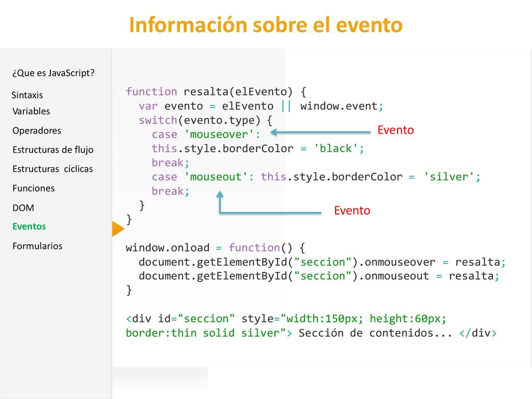Open 'Estructuras cíclicas' topic
The width and height of the screenshot is (532, 399).
pos(52,169)
